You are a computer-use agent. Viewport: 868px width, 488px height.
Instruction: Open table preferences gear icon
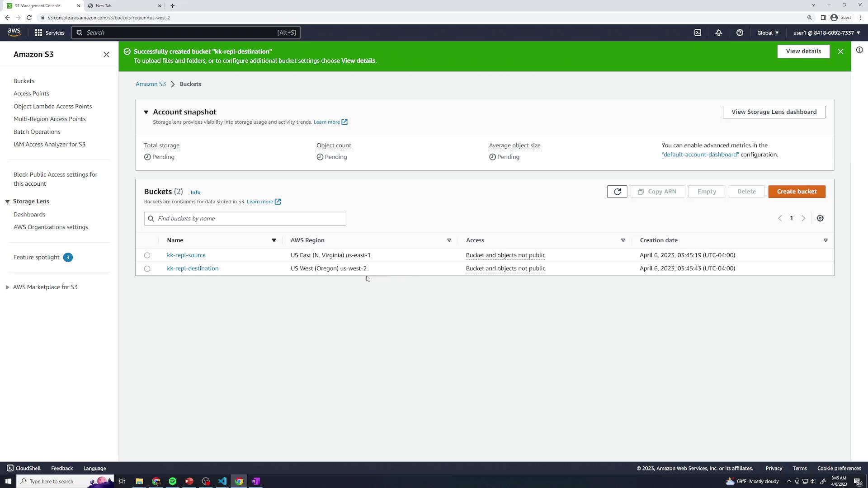(820, 218)
